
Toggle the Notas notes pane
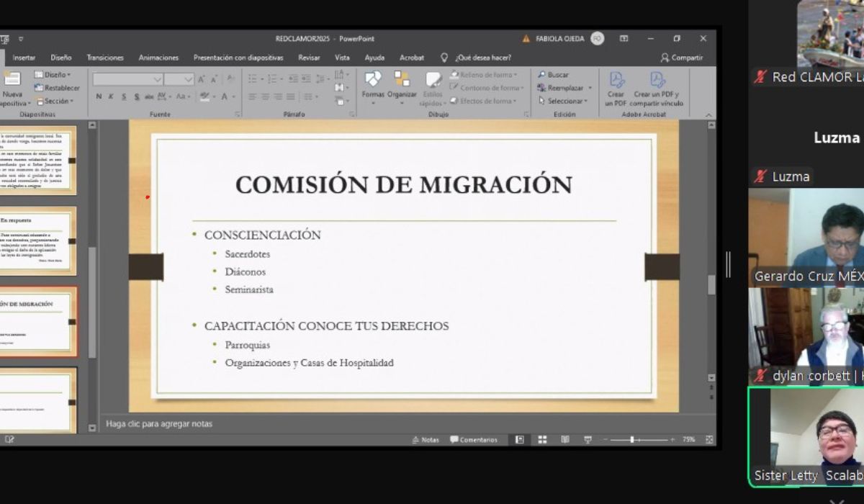coord(426,440)
